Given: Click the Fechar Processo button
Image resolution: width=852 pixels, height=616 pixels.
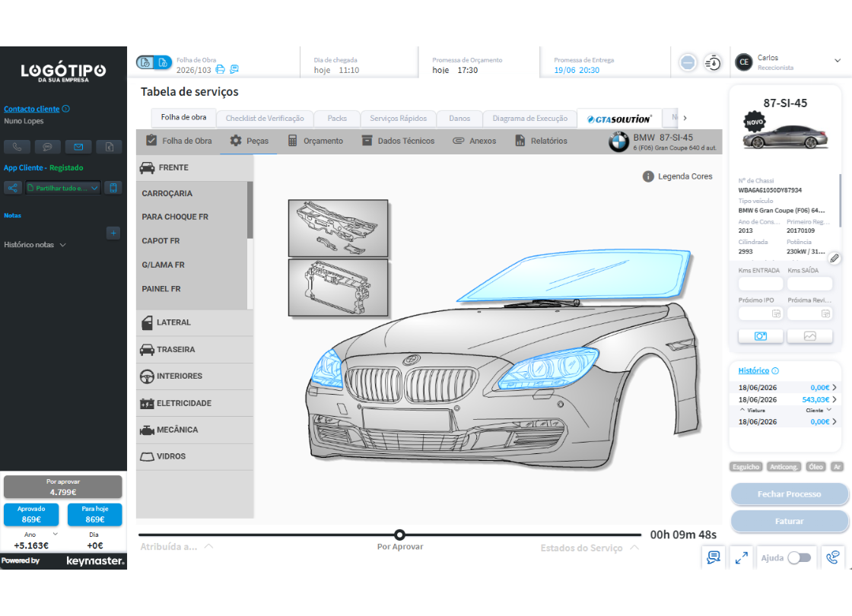Looking at the screenshot, I should click(x=789, y=494).
